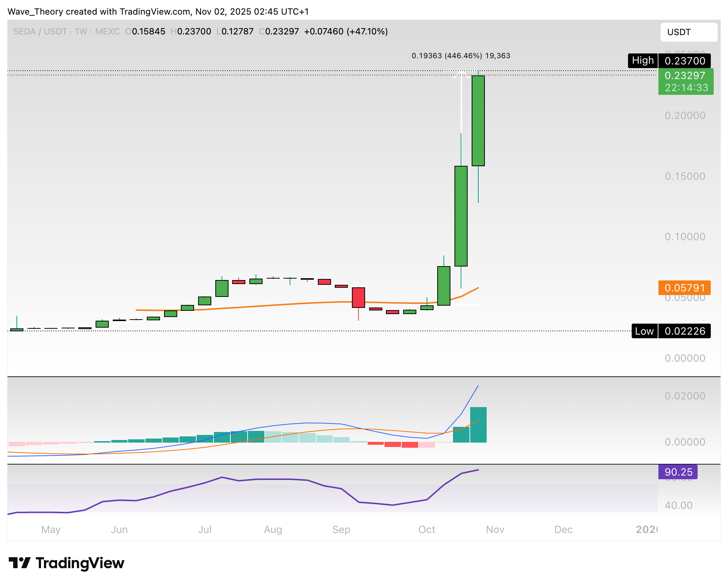
Task: Click the 1W timeframe label
Action: (81, 31)
